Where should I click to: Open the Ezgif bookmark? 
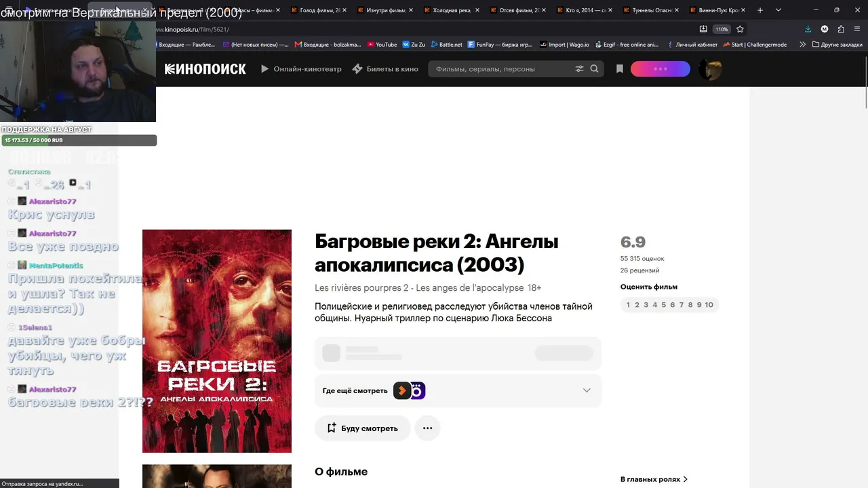(627, 45)
